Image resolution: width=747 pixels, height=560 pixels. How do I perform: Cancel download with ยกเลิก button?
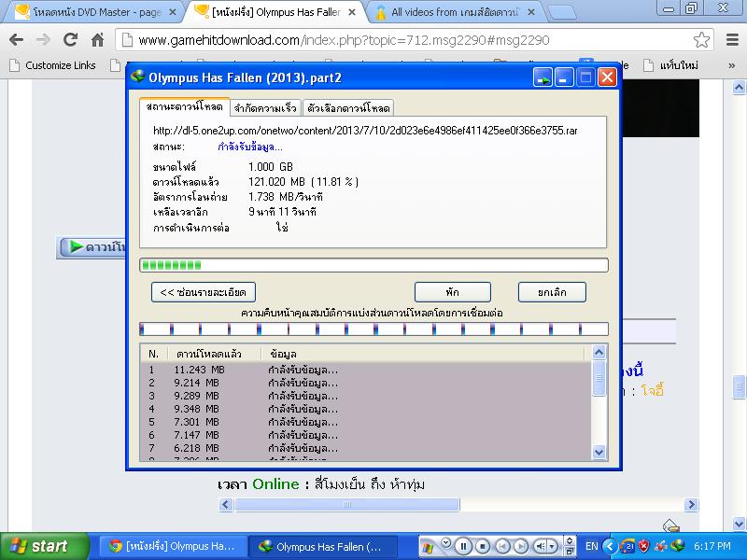(552, 292)
